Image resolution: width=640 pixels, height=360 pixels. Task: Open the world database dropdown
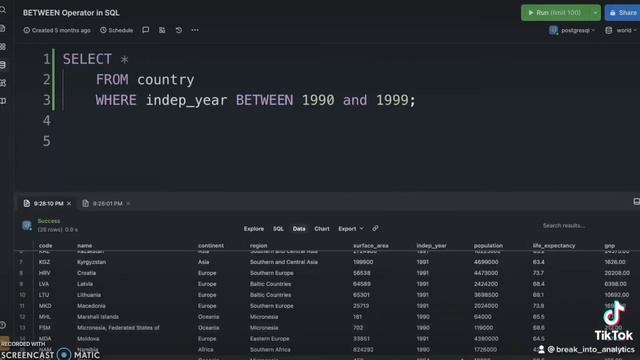pyautogui.click(x=621, y=30)
